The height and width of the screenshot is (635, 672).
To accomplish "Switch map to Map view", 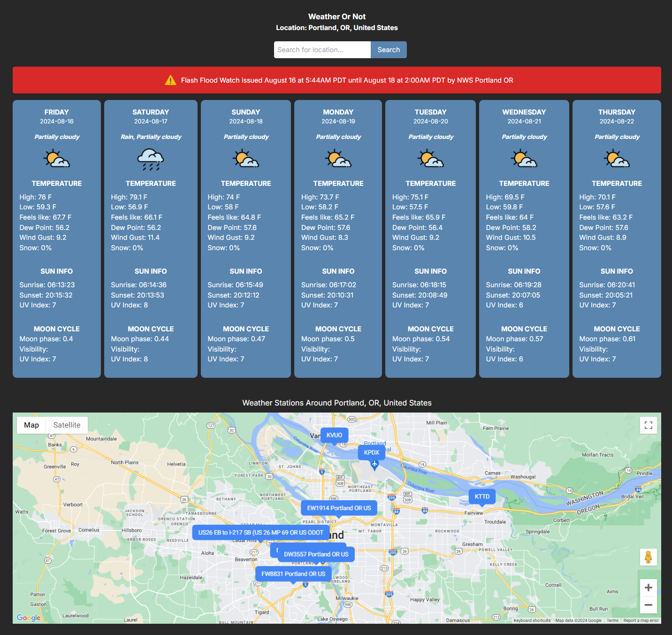I will coord(31,425).
